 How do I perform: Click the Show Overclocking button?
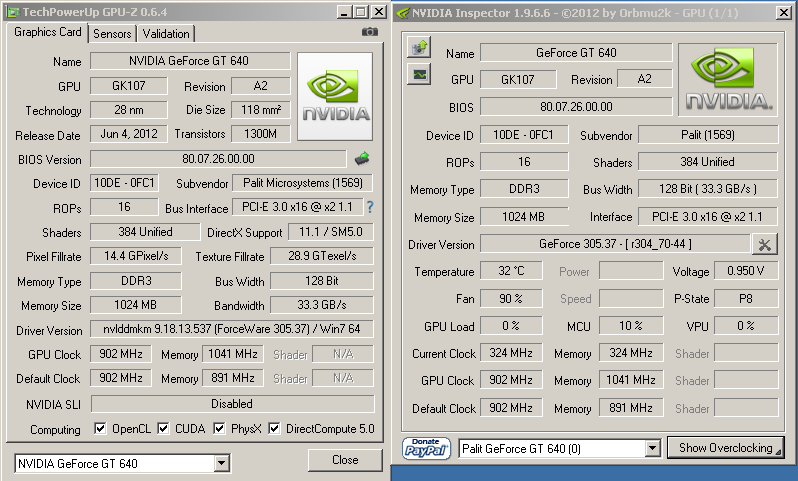coord(725,448)
